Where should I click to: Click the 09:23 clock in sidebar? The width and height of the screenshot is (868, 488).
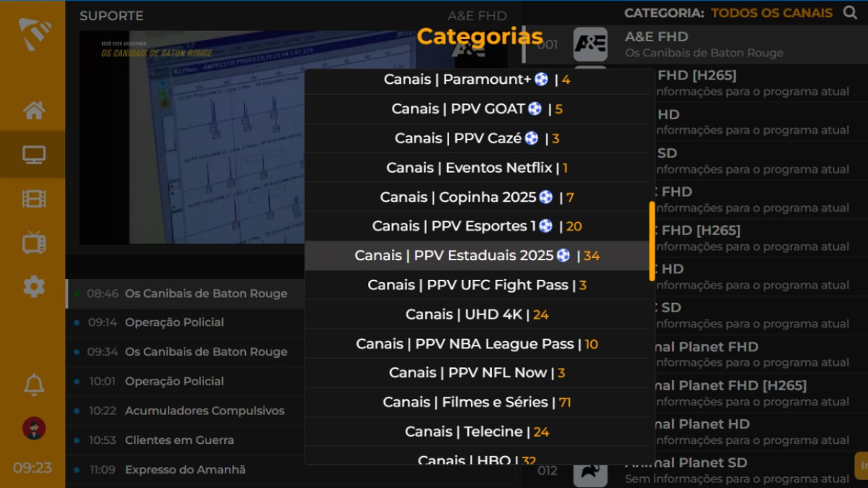[x=33, y=468]
